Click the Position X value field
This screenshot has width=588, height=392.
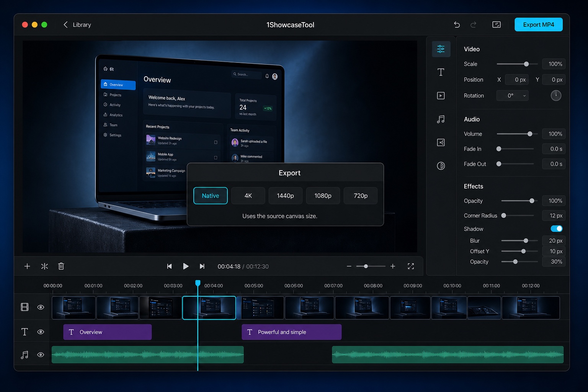click(517, 80)
